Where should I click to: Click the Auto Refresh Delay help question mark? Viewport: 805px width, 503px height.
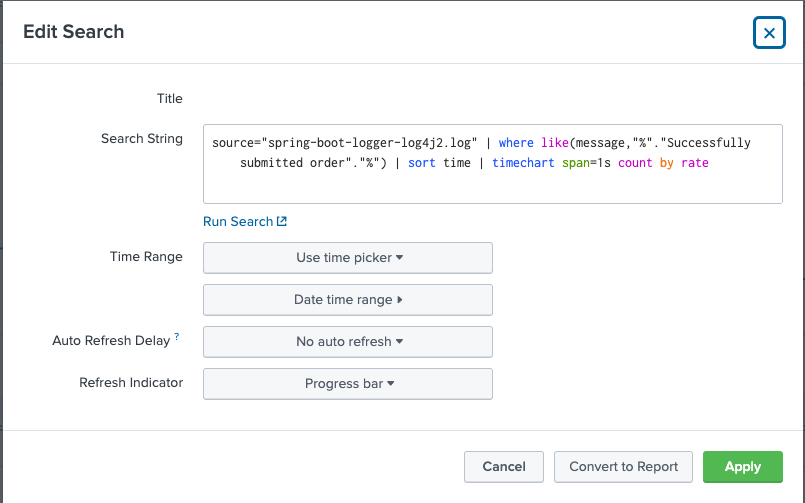177,338
